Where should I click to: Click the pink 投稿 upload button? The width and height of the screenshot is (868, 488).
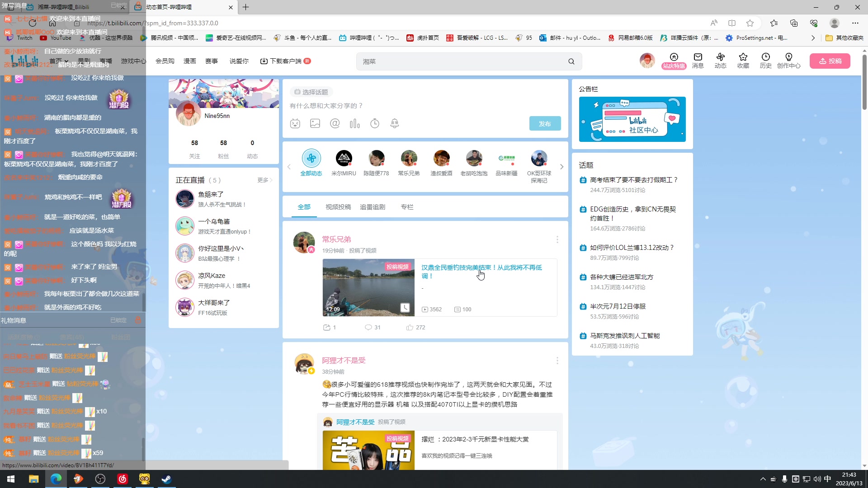(x=830, y=61)
